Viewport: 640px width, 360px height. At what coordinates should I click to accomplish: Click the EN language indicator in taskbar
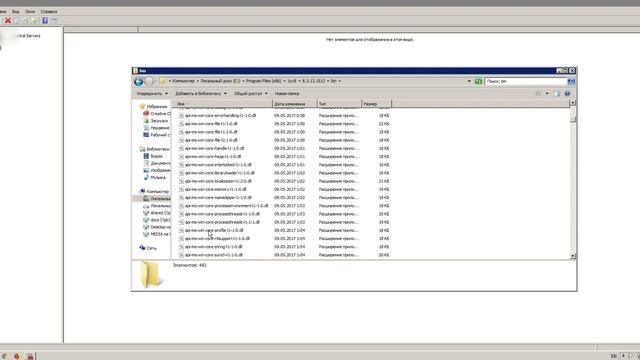tap(613, 356)
